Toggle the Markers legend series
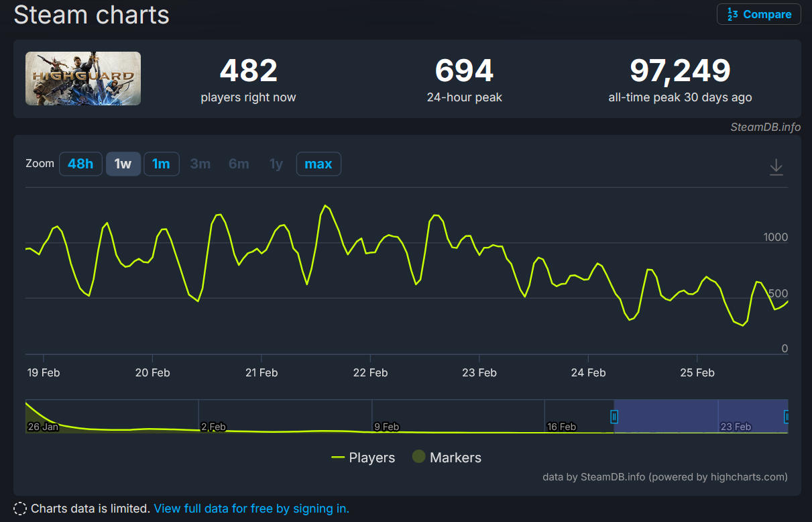 tap(447, 458)
